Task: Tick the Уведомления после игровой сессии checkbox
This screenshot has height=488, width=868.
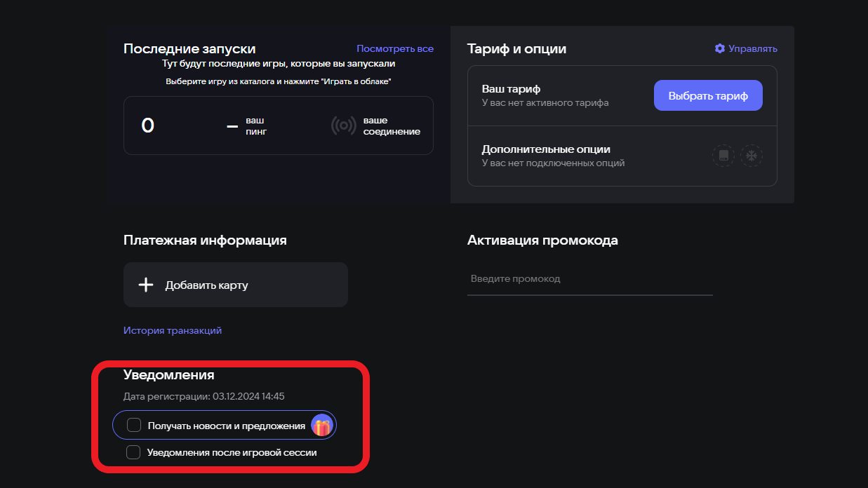Action: pos(133,452)
